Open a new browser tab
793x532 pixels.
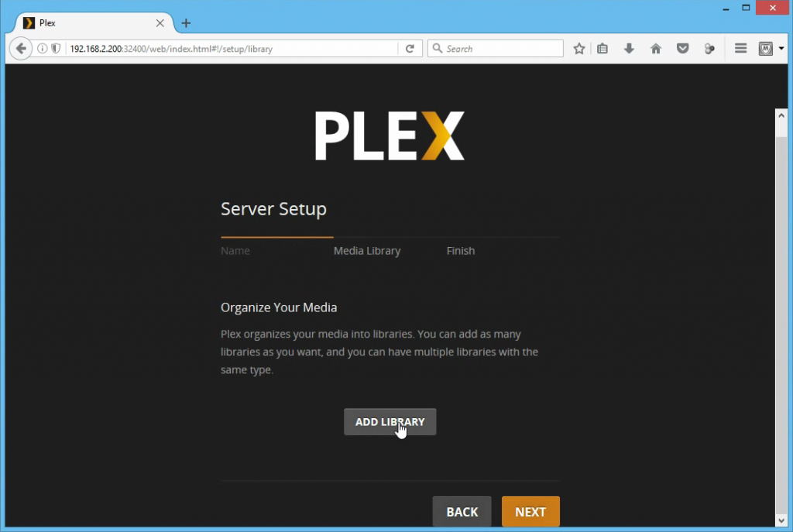(x=186, y=23)
